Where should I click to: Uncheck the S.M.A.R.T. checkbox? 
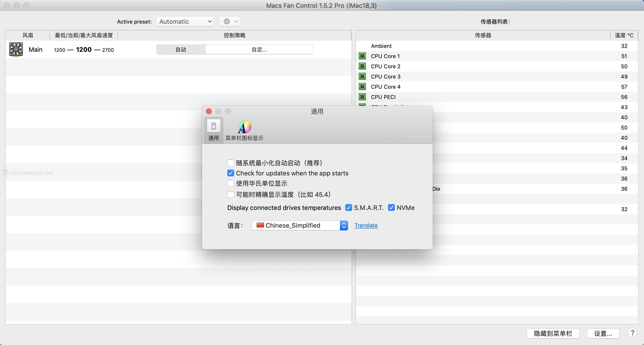348,208
